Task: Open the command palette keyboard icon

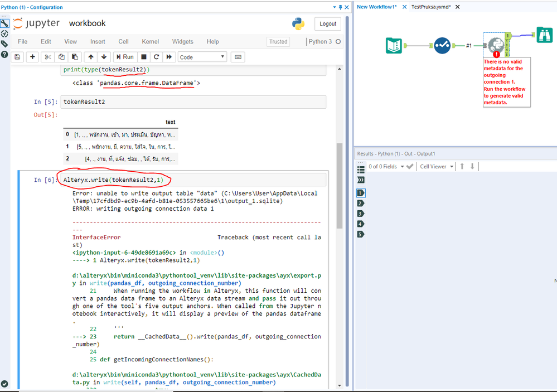Action: coord(237,56)
